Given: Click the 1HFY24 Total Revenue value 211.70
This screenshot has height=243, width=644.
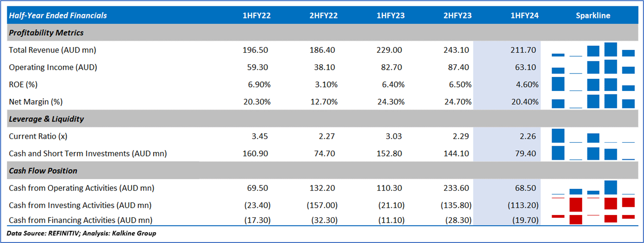Looking at the screenshot, I should [x=524, y=50].
